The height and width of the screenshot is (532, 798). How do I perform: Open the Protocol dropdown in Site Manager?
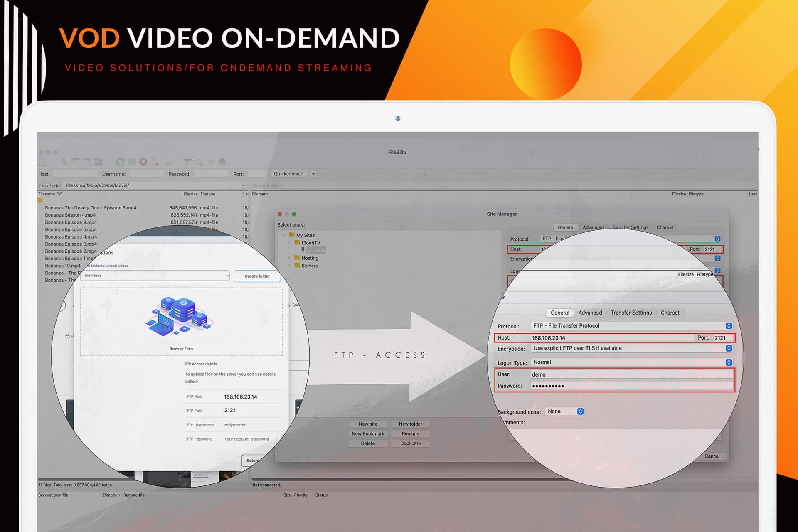tap(717, 239)
